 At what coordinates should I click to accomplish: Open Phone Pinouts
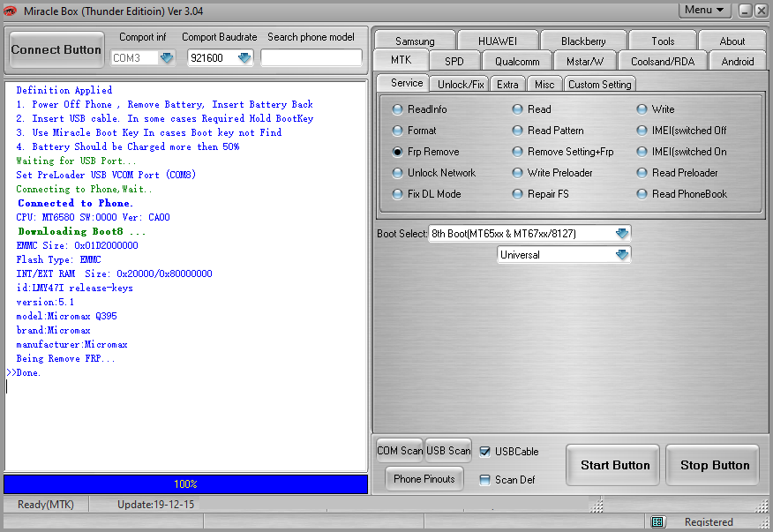[x=424, y=479]
